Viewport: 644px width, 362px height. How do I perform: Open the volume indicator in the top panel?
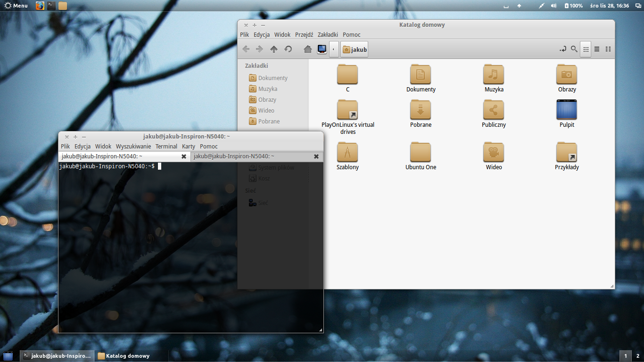(x=554, y=6)
